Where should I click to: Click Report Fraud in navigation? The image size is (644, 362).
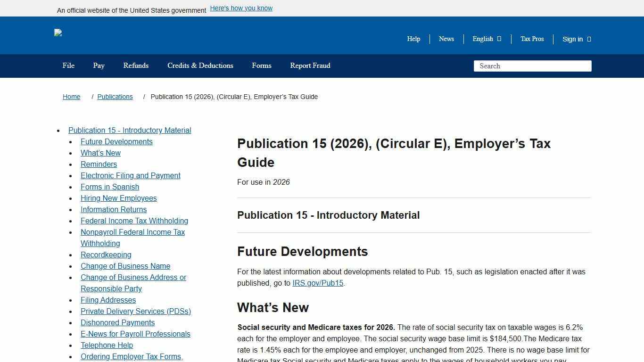(310, 66)
